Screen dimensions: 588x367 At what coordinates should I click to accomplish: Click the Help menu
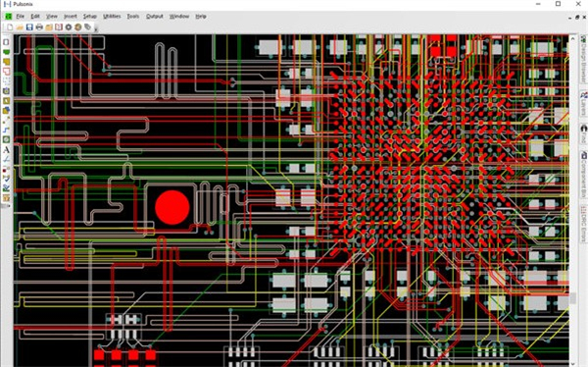(201, 16)
